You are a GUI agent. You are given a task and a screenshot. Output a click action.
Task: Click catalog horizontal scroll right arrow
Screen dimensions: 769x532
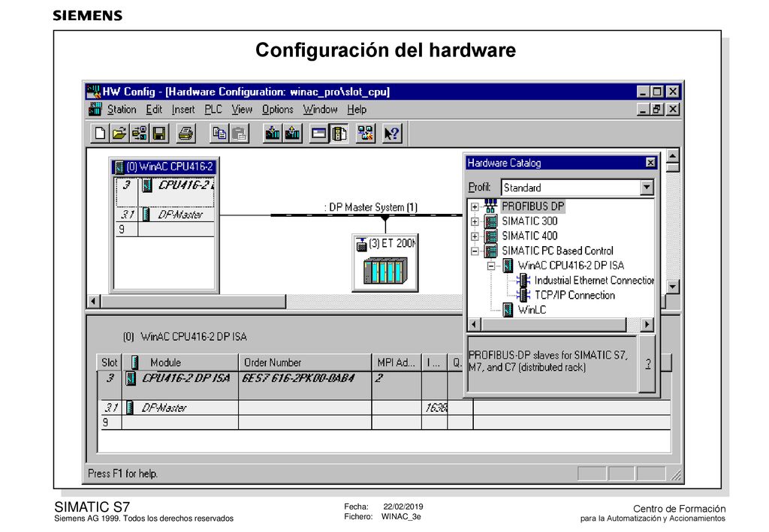click(647, 324)
